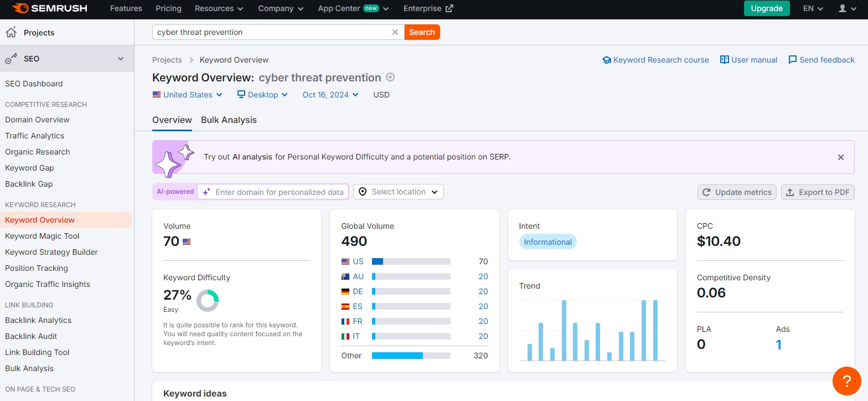Click the Other volume progress bar
Viewport: 868px width, 401px height.
[x=411, y=356]
